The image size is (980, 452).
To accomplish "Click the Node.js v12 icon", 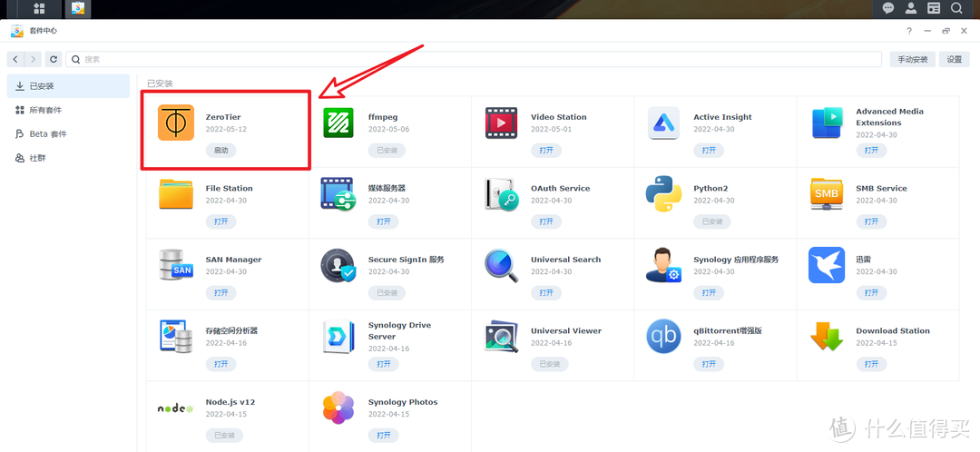I will pos(176,408).
